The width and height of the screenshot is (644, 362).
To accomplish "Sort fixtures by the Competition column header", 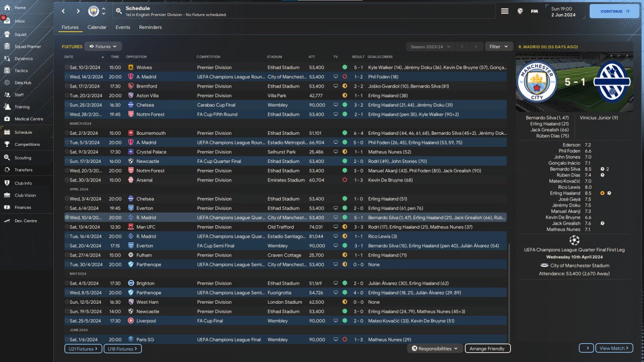I will pyautogui.click(x=208, y=57).
